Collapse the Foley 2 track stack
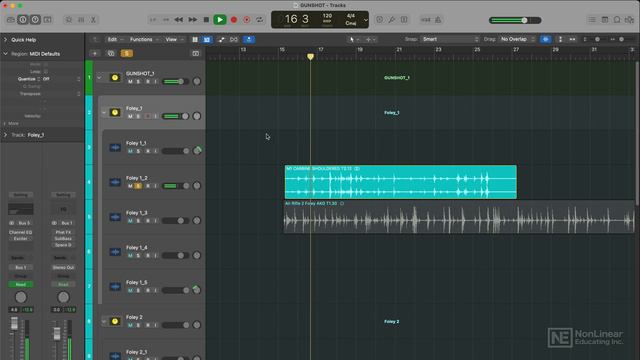The width and height of the screenshot is (640, 360). [104, 321]
